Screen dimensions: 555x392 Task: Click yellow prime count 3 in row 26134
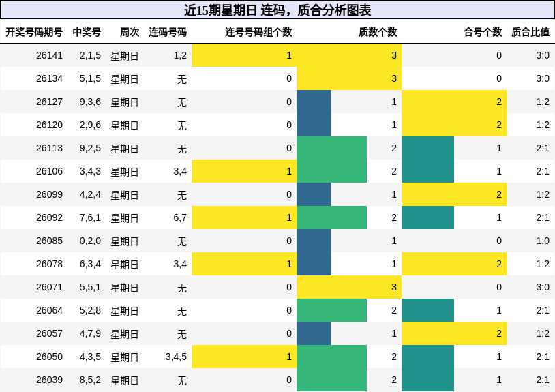394,78
